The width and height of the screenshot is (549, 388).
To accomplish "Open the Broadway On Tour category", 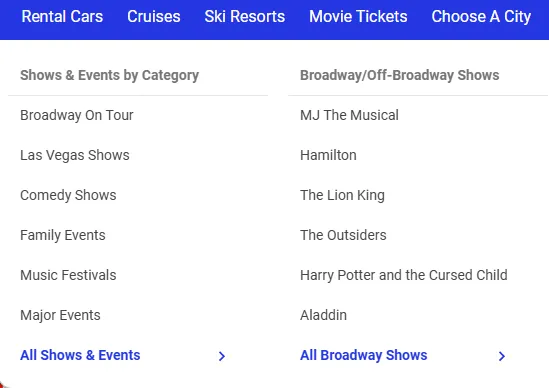I will (x=77, y=115).
